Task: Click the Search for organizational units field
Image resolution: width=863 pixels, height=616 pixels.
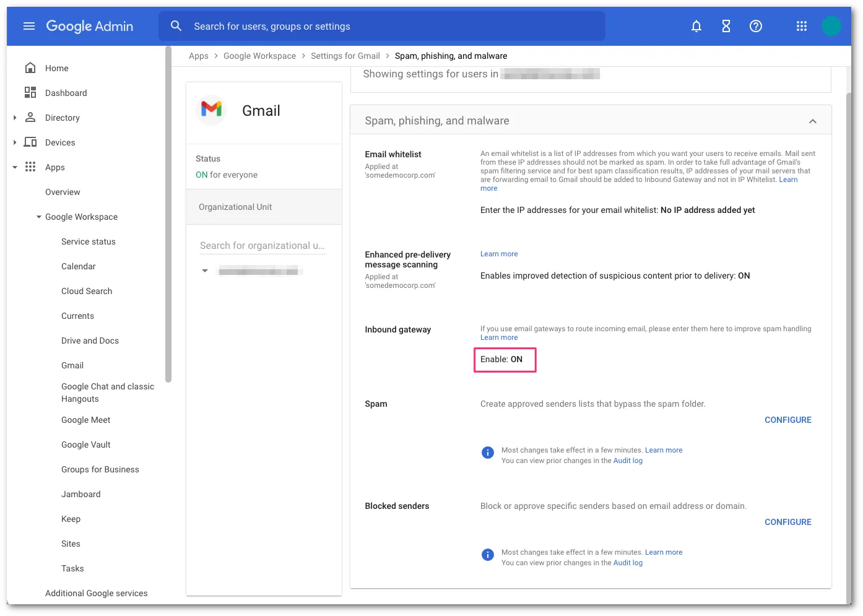Action: click(x=262, y=246)
